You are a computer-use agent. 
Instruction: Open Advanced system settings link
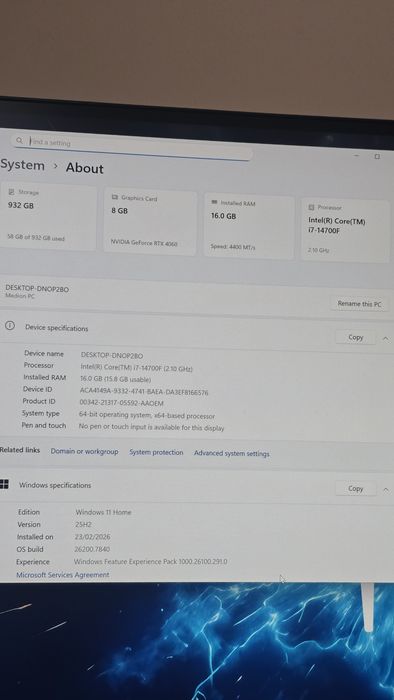click(x=232, y=454)
